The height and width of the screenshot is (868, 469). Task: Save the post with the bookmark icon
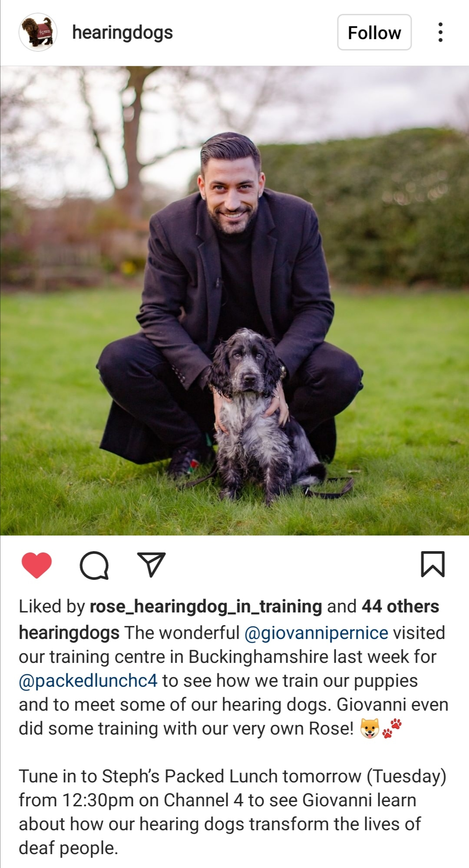(433, 564)
